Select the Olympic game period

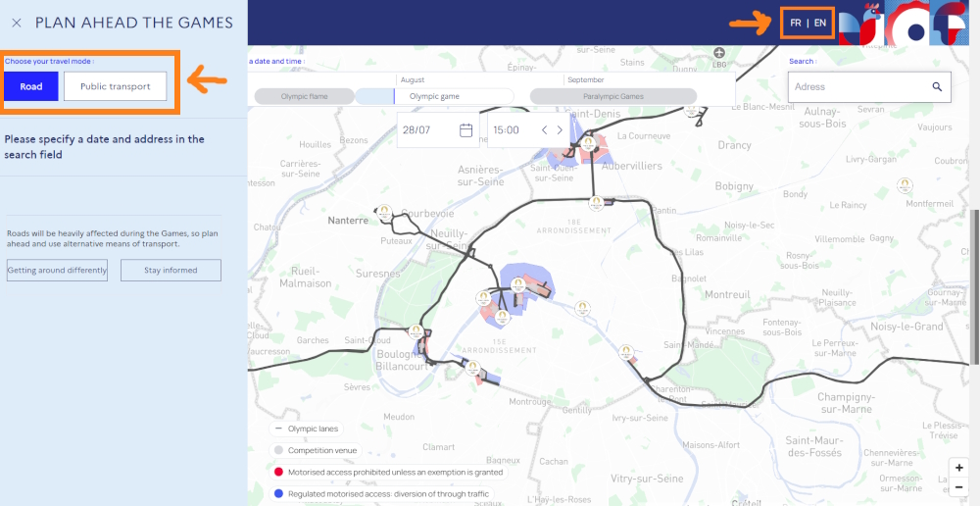[x=434, y=96]
